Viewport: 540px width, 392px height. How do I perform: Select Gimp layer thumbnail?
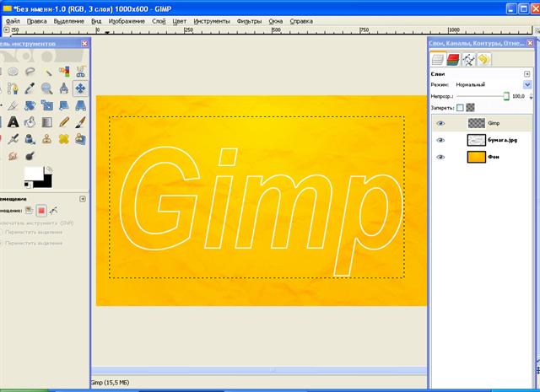click(x=476, y=123)
